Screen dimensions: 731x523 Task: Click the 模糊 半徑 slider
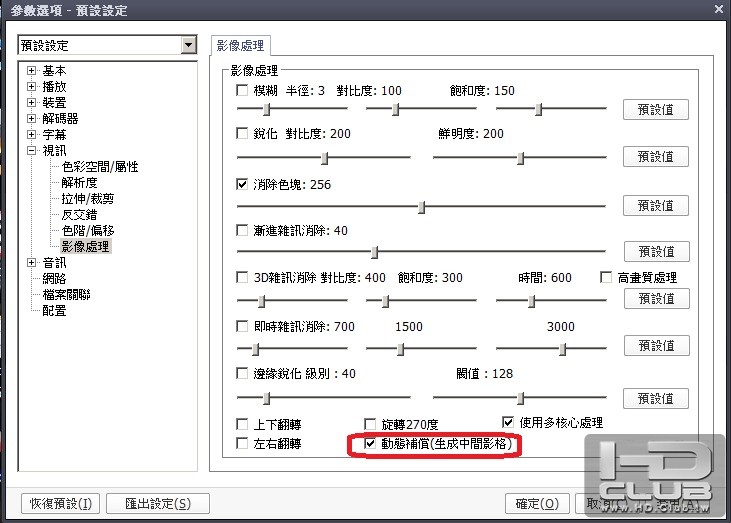pyautogui.click(x=292, y=109)
